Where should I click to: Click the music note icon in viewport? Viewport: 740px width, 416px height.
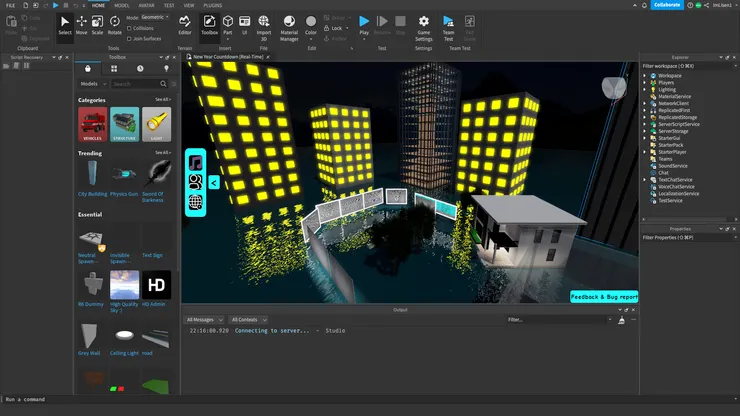(196, 162)
